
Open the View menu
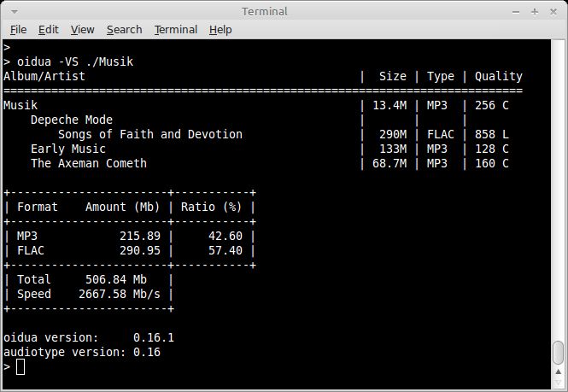(x=82, y=29)
